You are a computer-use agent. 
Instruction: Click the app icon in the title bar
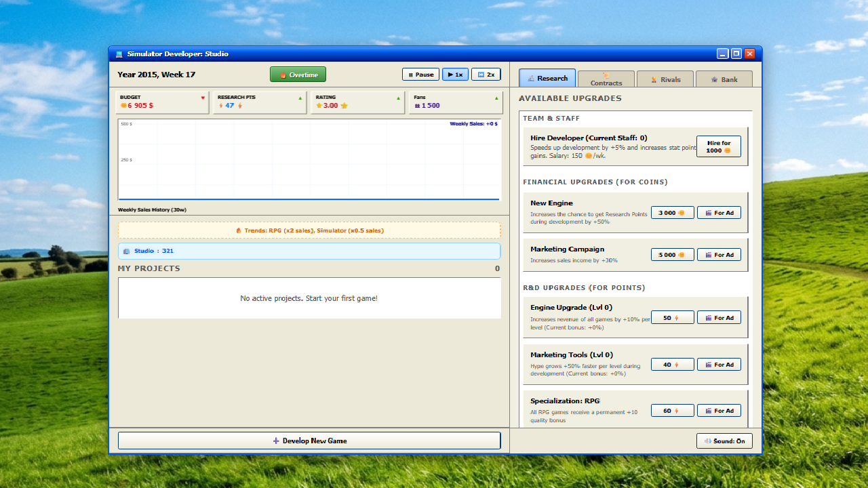[x=119, y=54]
